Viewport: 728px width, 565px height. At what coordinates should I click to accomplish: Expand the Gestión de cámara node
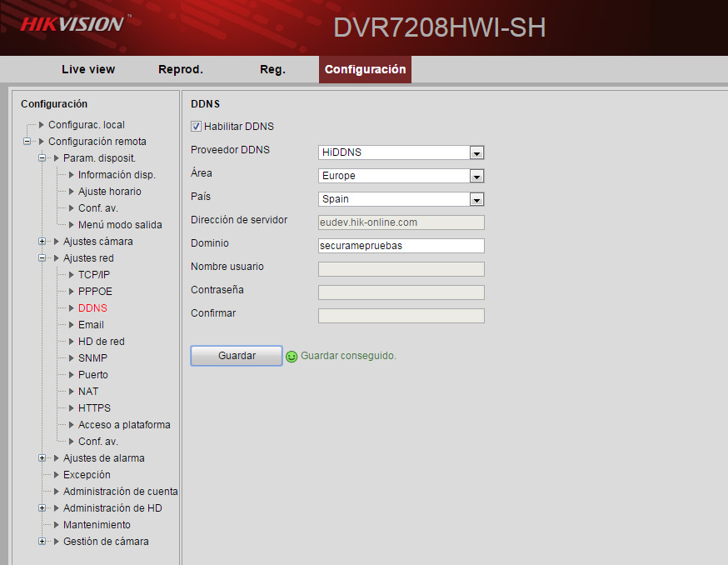coord(42,542)
